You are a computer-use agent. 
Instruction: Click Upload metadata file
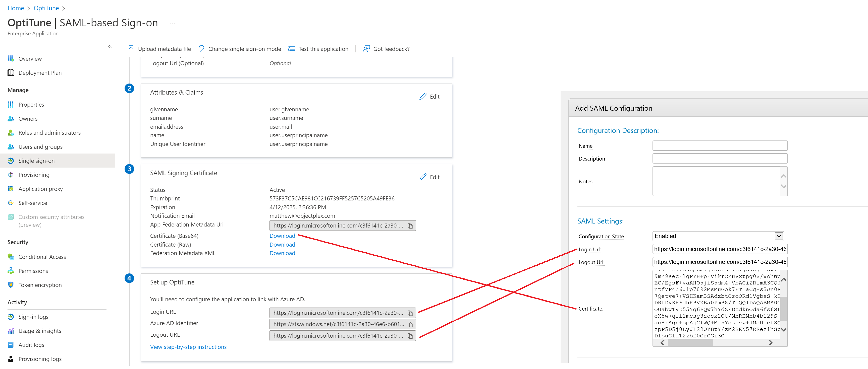pos(159,49)
